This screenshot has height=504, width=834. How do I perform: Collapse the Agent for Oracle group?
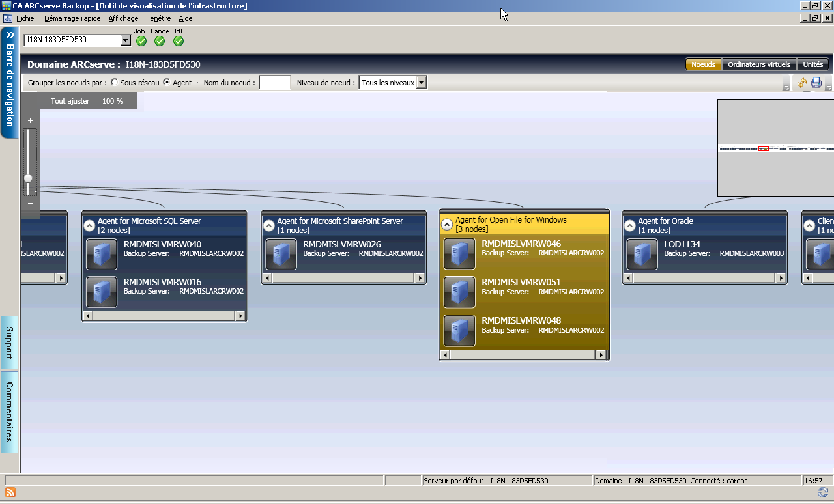click(x=629, y=226)
